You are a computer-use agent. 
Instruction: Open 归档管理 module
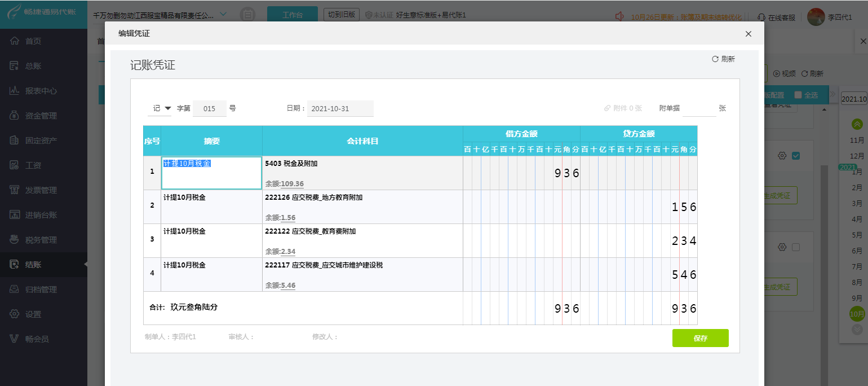43,289
